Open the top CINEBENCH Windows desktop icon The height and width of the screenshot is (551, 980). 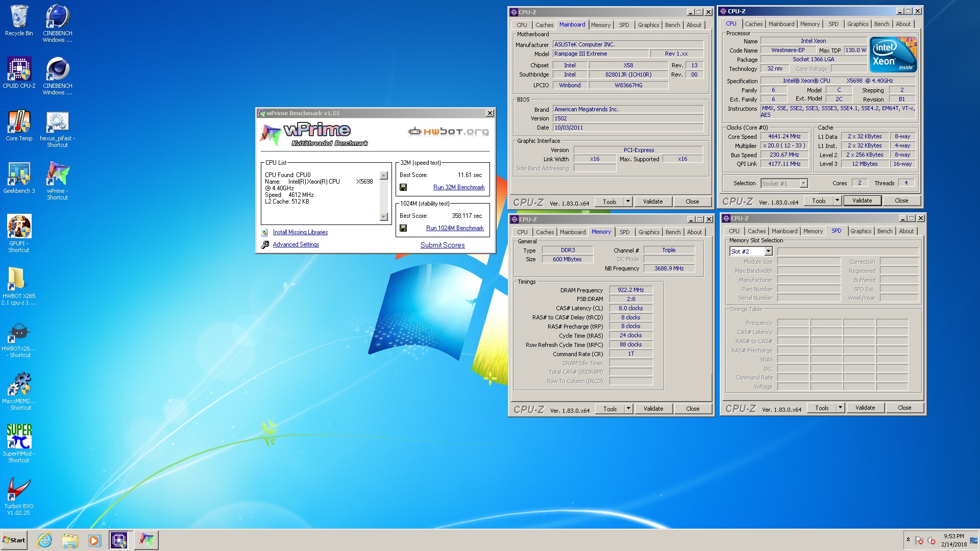click(57, 23)
